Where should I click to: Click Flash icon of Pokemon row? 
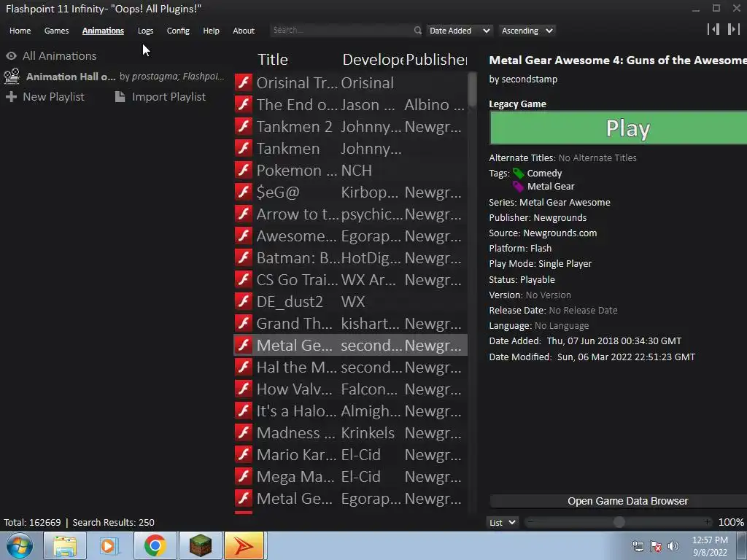coord(244,170)
